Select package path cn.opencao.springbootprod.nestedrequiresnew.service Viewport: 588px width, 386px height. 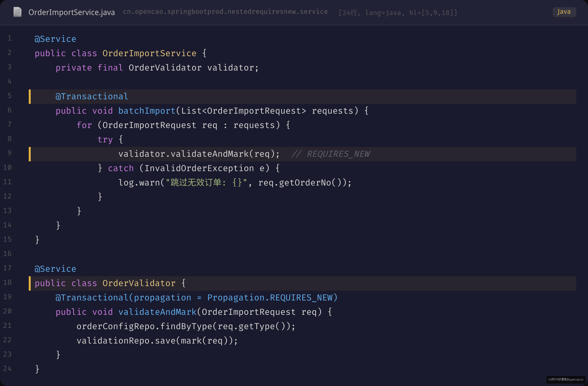[225, 12]
